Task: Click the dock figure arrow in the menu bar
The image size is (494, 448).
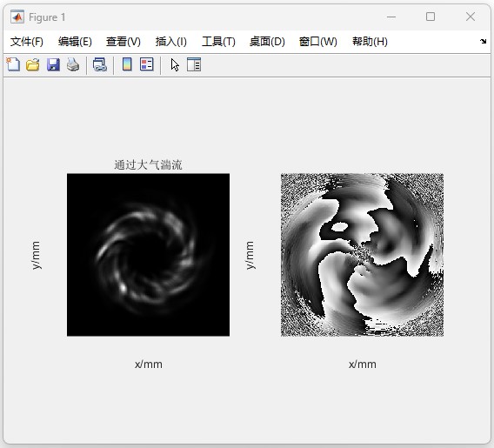Action: 483,41
